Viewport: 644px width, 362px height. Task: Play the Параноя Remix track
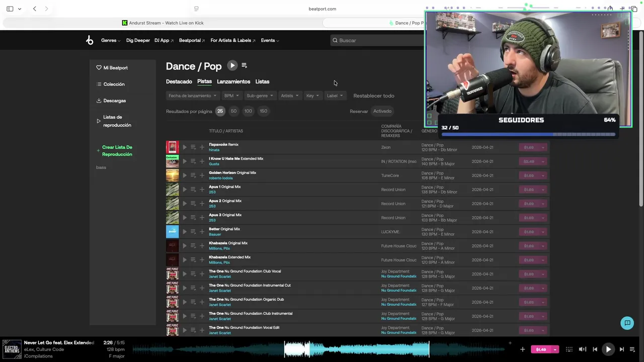pyautogui.click(x=184, y=147)
